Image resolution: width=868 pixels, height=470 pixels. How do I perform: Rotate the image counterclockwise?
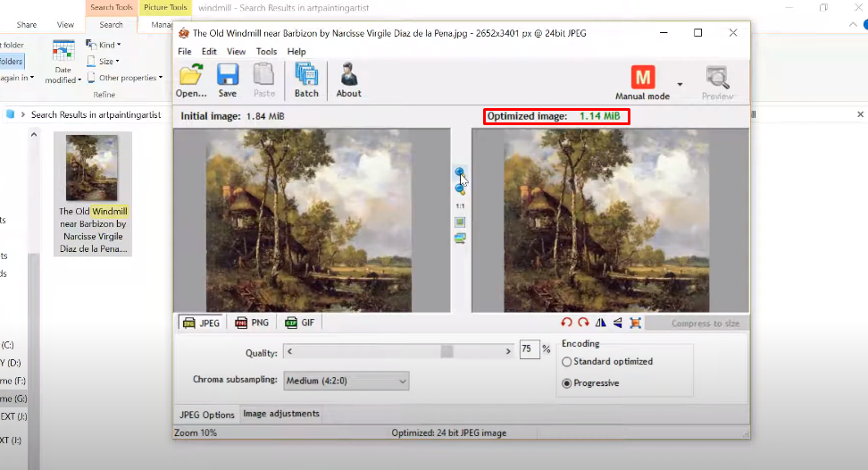[x=566, y=323]
